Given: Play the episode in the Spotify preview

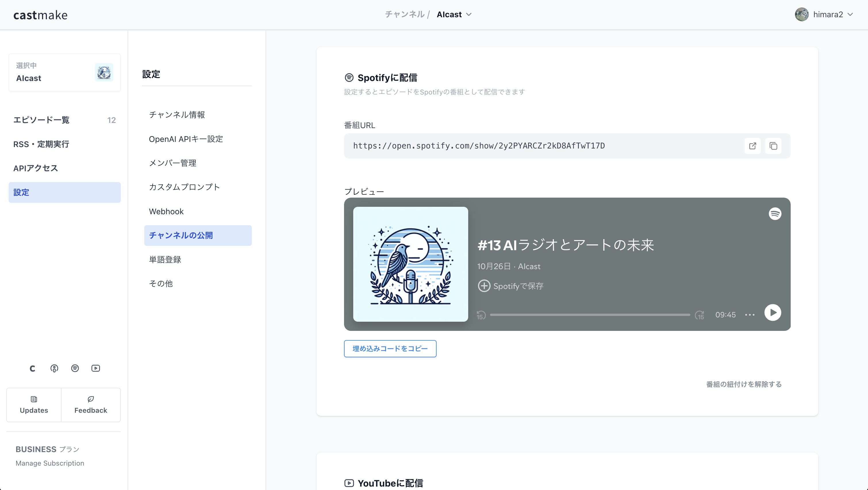Looking at the screenshot, I should click(773, 313).
